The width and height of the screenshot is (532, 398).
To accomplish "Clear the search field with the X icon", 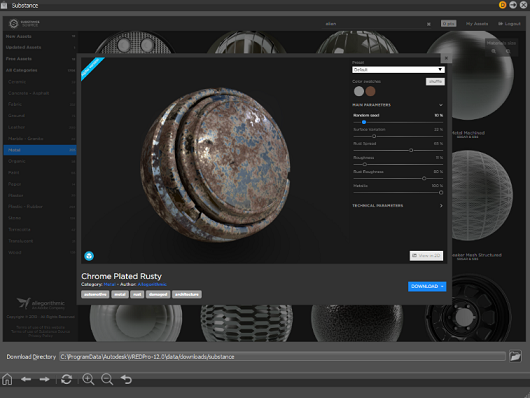I will [x=429, y=24].
